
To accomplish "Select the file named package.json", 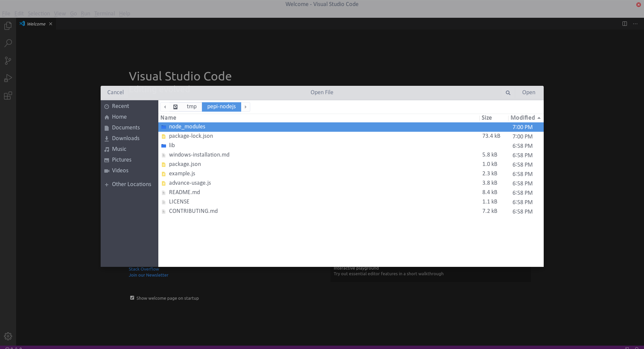I will point(351,165).
